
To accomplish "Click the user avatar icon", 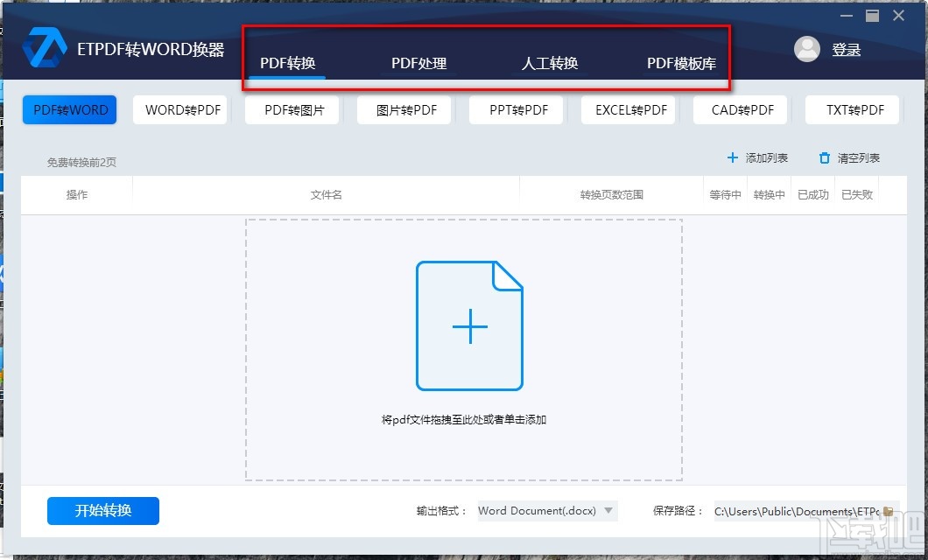I will click(806, 49).
